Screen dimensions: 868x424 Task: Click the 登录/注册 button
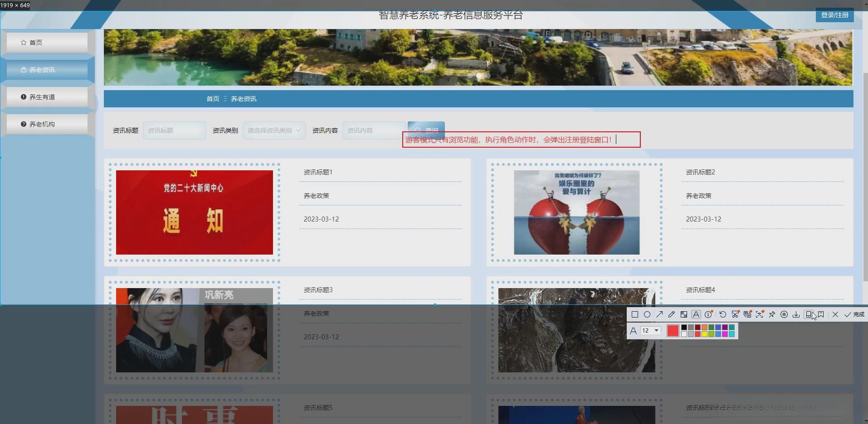click(834, 15)
